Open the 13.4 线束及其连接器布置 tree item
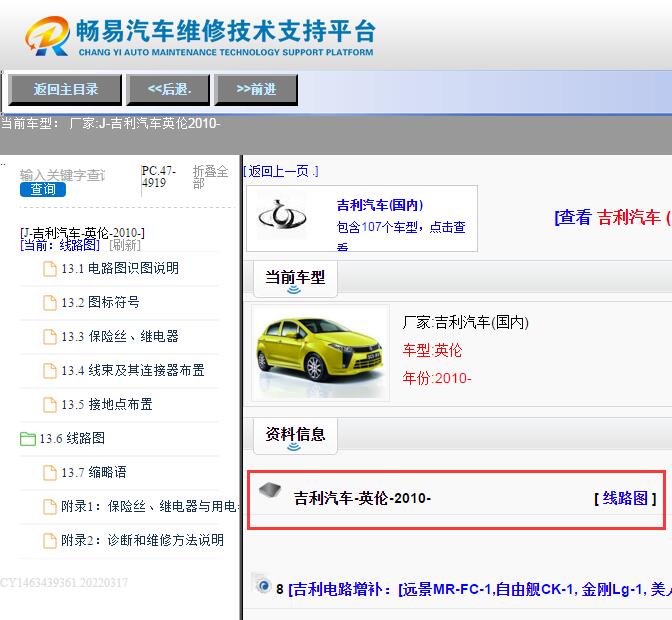This screenshot has width=672, height=620. tap(133, 370)
